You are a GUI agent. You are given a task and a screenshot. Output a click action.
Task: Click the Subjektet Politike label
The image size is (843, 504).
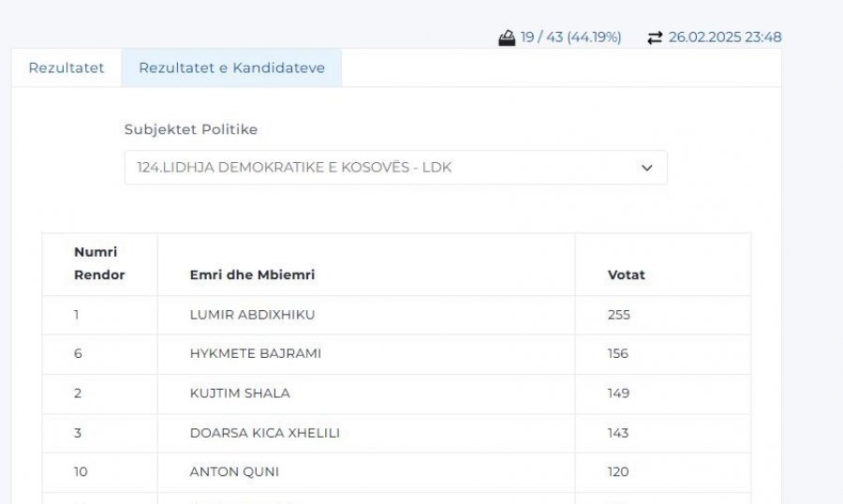pos(191,129)
